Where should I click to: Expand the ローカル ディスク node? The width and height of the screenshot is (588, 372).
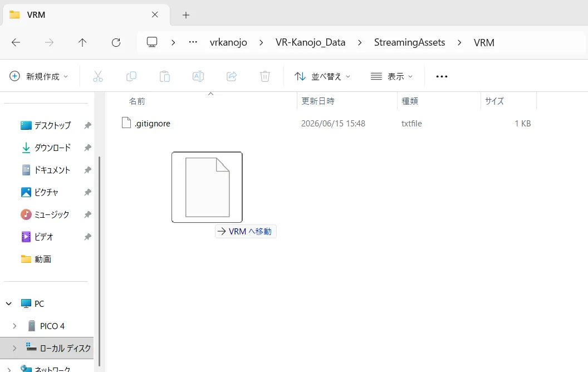14,349
